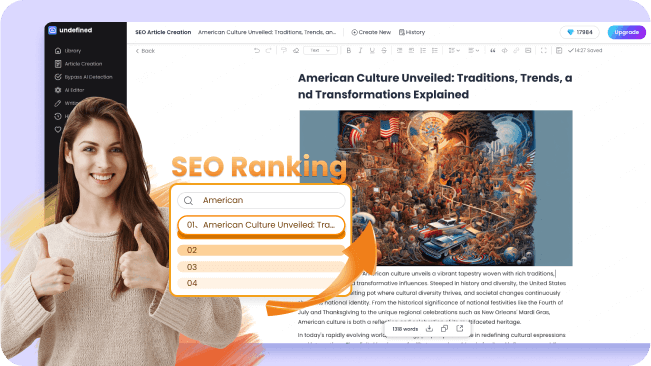Screen dimensions: 651x366
Task: Redo the last edit
Action: pyautogui.click(x=269, y=51)
